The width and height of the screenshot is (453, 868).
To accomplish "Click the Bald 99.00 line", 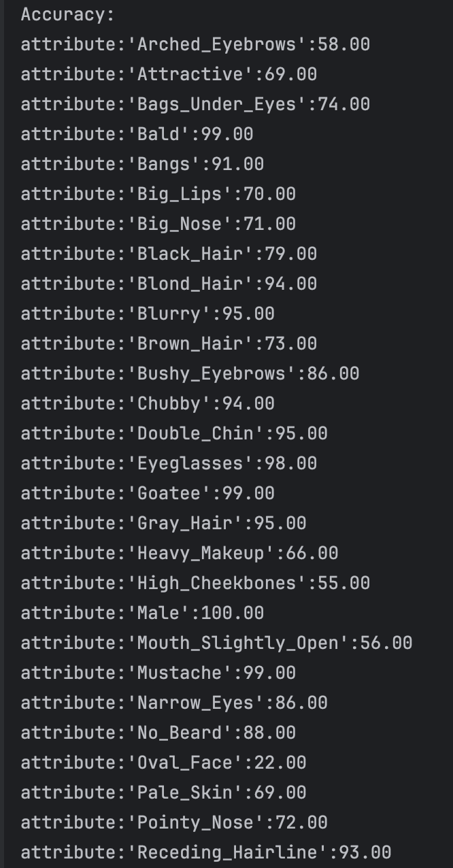I will tap(137, 134).
